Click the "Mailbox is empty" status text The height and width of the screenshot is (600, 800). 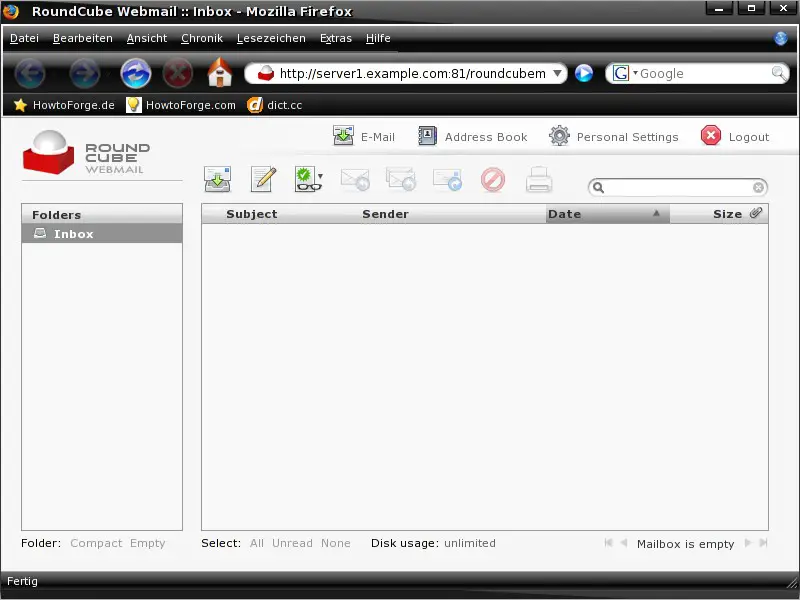tap(685, 544)
